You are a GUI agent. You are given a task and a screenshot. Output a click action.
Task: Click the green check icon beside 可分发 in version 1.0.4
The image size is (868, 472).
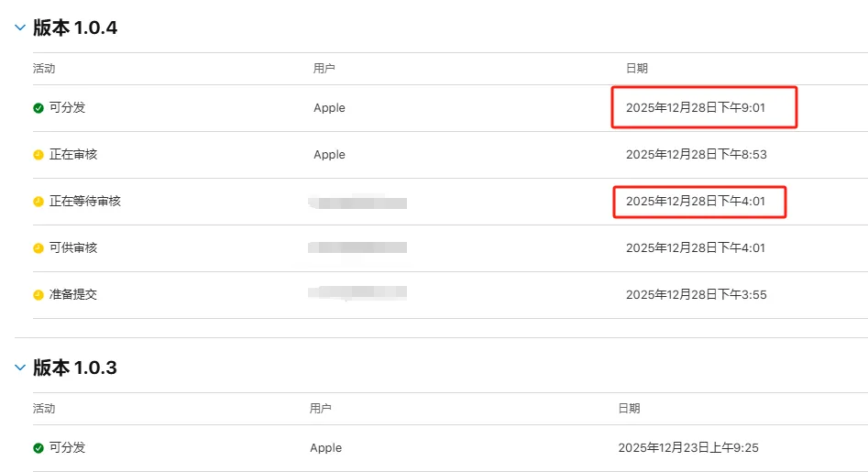tap(38, 108)
